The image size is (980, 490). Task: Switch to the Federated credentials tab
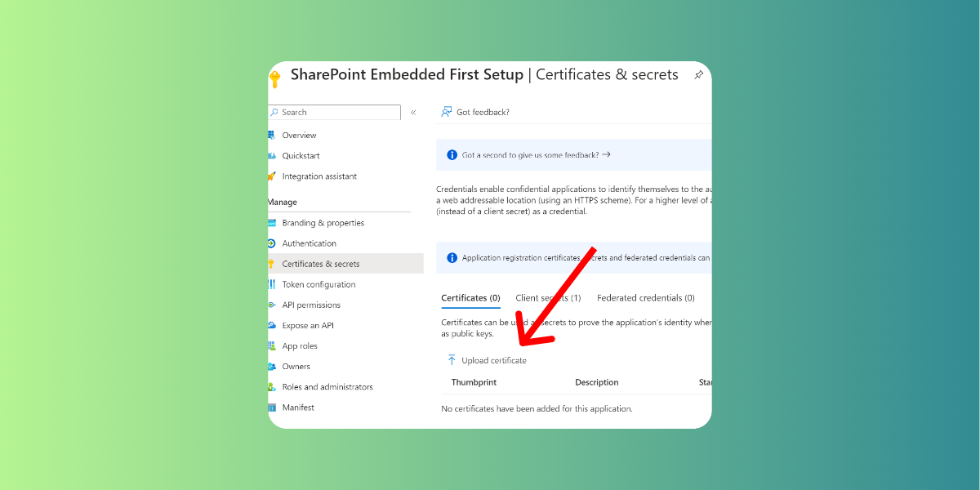pyautogui.click(x=646, y=298)
